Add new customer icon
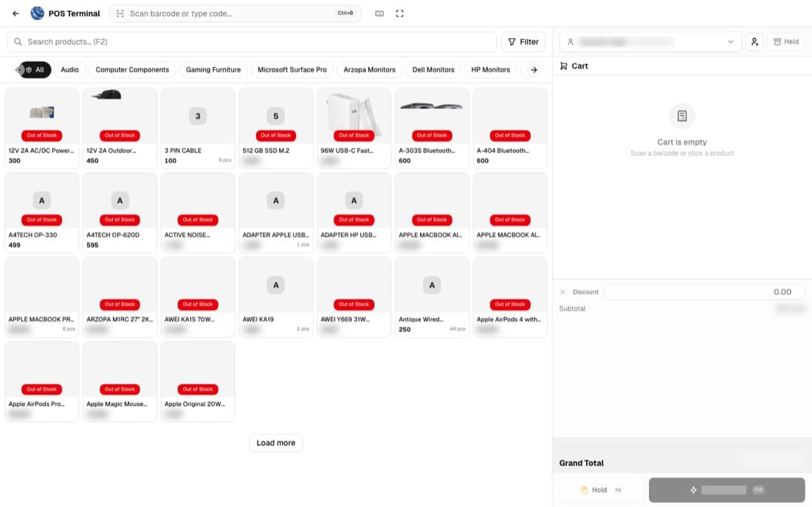812x507 pixels. coord(754,42)
